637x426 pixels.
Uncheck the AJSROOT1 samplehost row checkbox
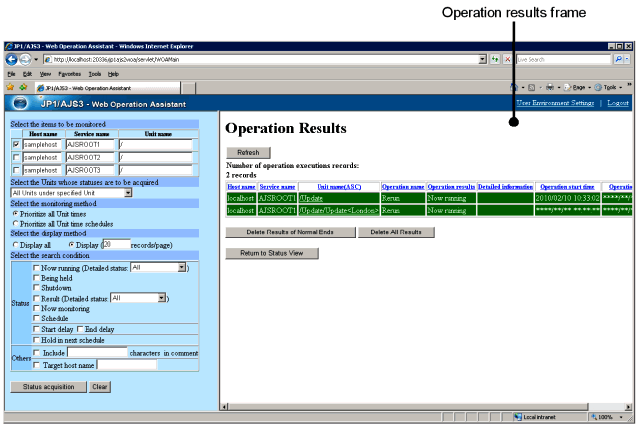point(15,145)
